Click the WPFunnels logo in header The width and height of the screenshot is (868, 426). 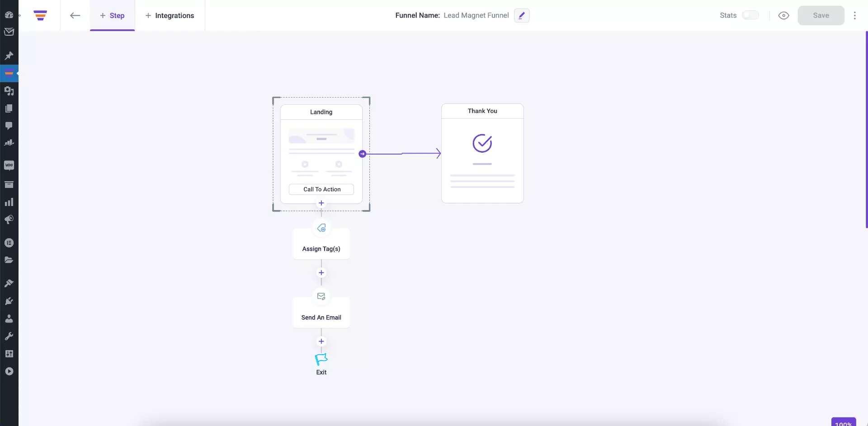(x=40, y=15)
